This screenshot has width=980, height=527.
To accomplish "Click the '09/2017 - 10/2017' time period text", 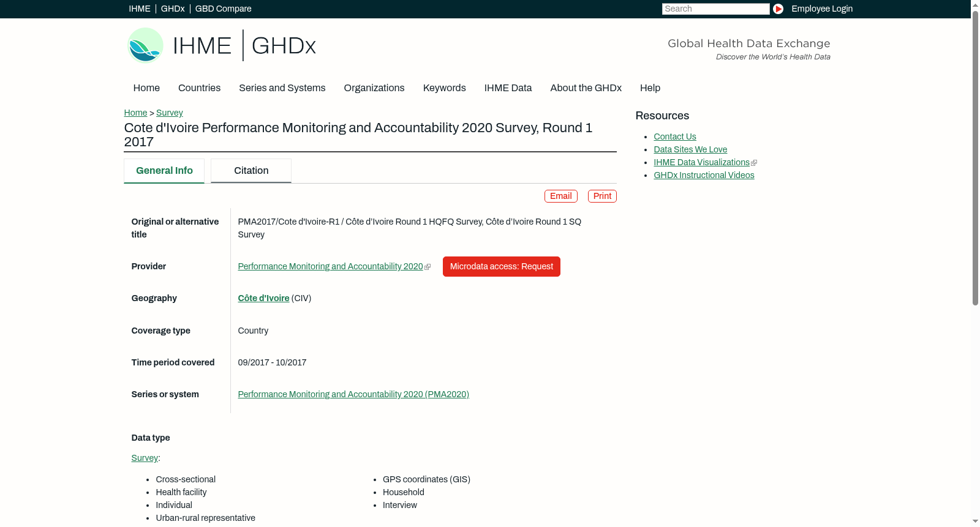I will (272, 362).
